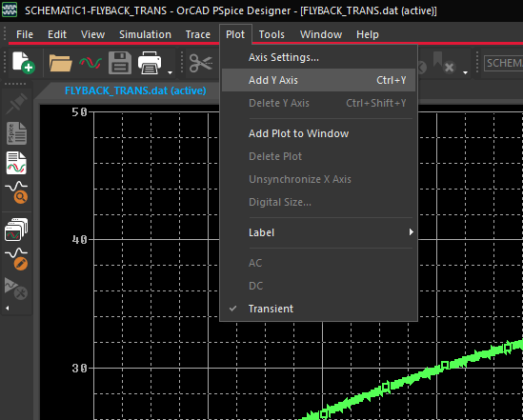
Task: Click Y-axis value 30
Action: 79,368
